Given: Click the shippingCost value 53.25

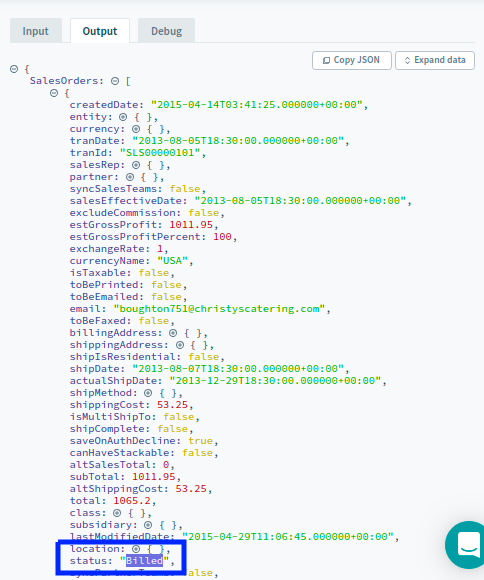Looking at the screenshot, I should (172, 405).
